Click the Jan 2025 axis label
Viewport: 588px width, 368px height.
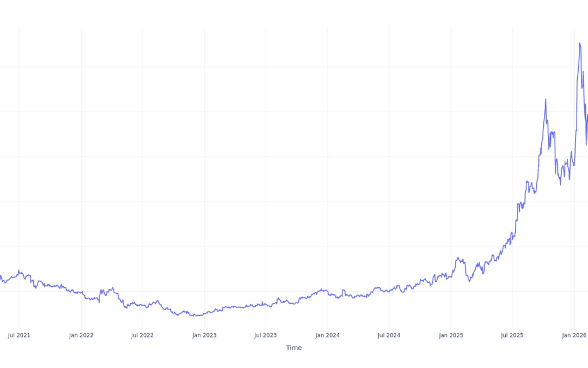coord(451,335)
